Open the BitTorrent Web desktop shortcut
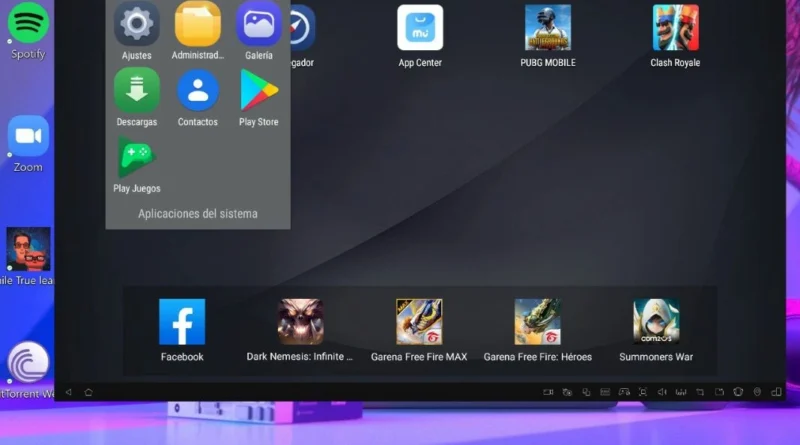This screenshot has height=445, width=800. (x=28, y=362)
